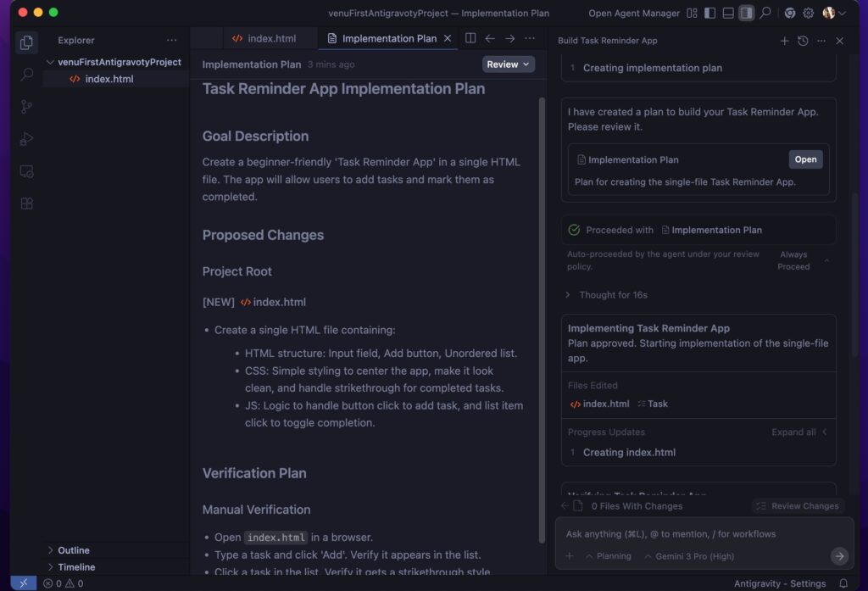Image resolution: width=868 pixels, height=591 pixels.
Task: Open the Review dropdown in Implementation Plan
Action: click(x=509, y=64)
